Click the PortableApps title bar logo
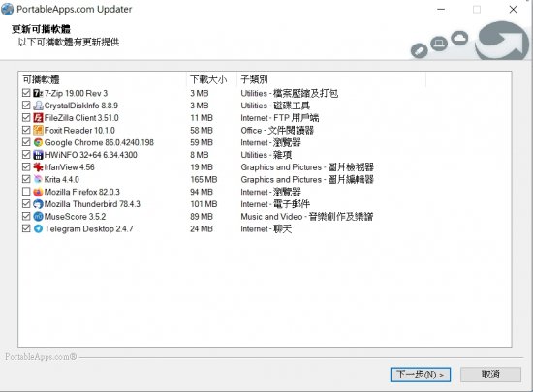 pyautogui.click(x=7, y=9)
